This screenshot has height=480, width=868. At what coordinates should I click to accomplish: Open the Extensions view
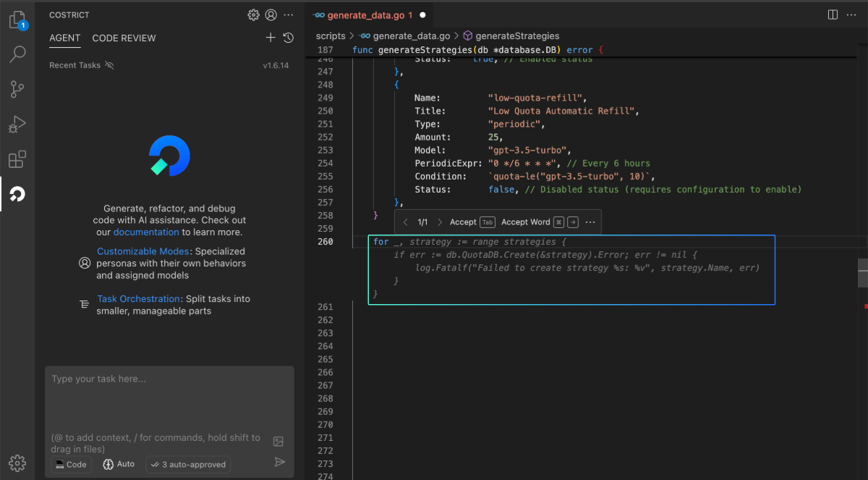17,159
